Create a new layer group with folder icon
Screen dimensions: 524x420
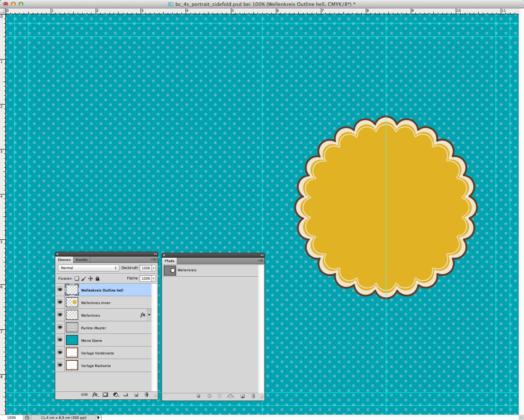(x=126, y=394)
